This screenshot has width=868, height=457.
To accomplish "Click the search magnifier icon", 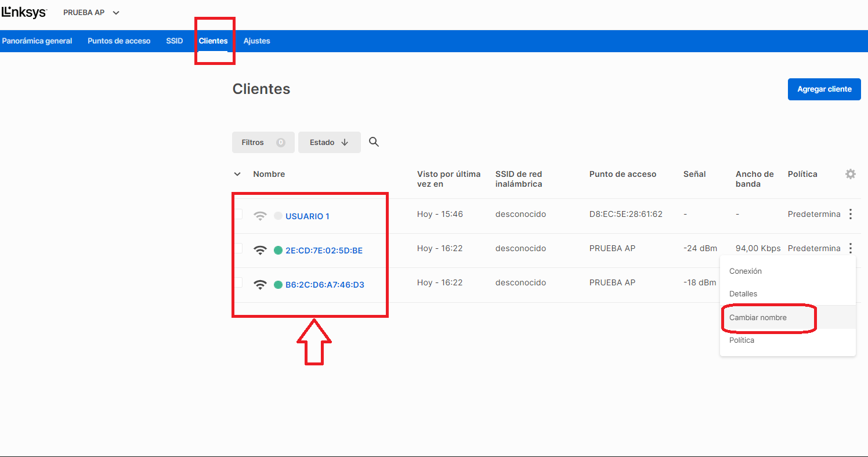I will pyautogui.click(x=374, y=142).
